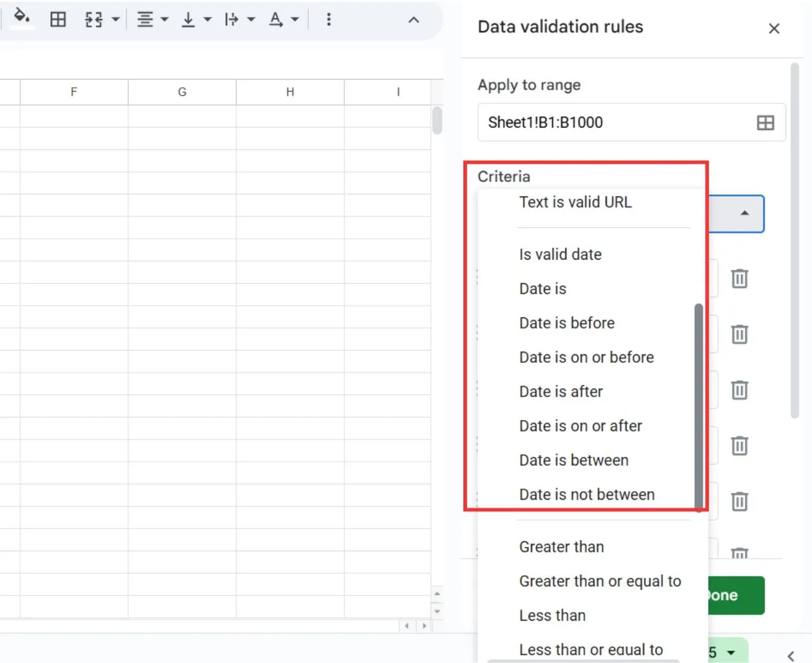
Task: Select Less than or equal to
Action: point(591,649)
